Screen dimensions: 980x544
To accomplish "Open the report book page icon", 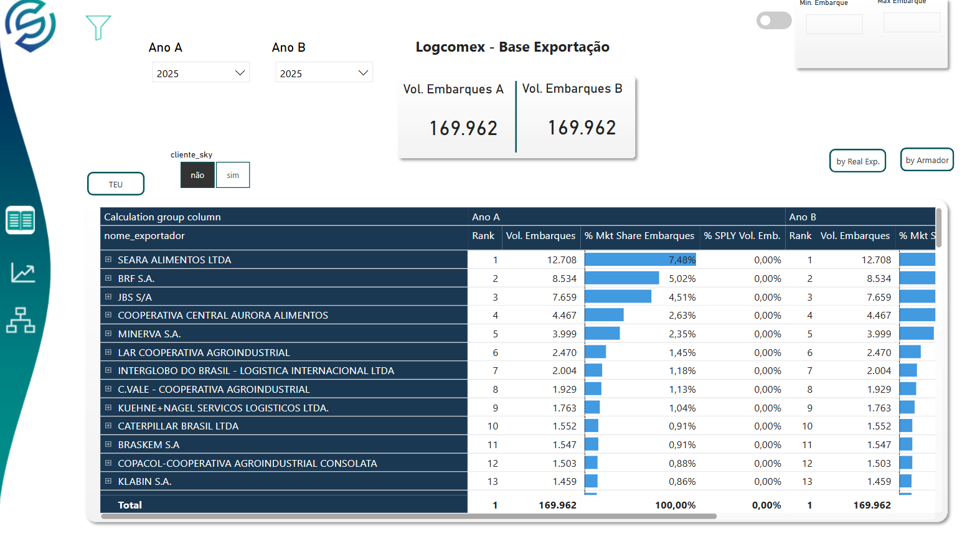I will click(21, 220).
